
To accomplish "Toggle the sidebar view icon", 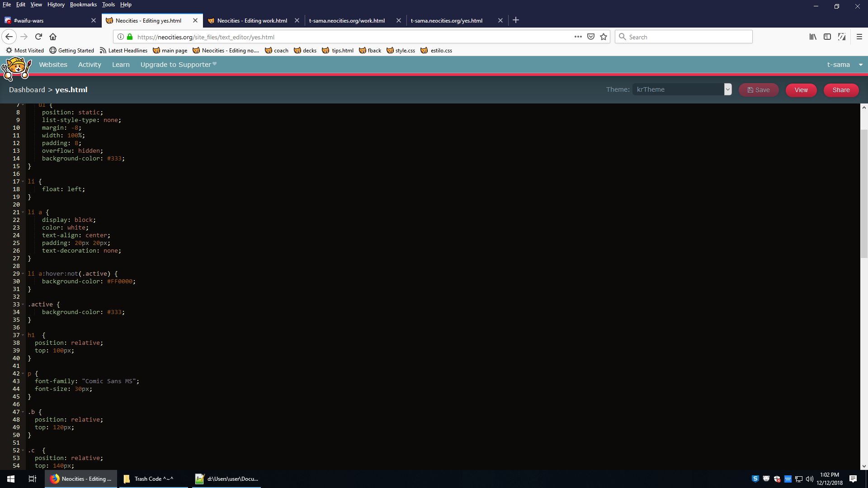I will (827, 37).
